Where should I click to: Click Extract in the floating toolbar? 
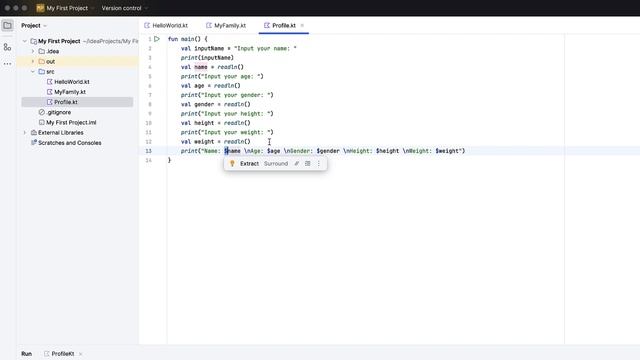[249, 163]
